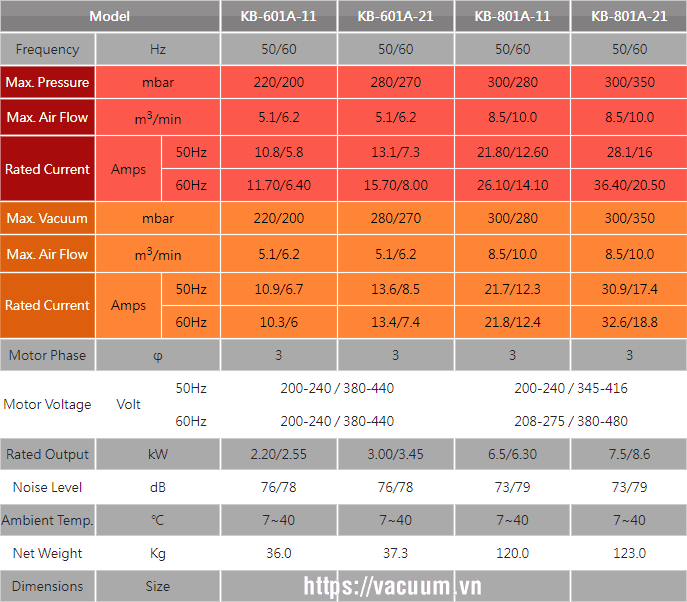Screen dimensions: 687x602
Task: Select the Ambient Temp. row label
Action: point(47,520)
